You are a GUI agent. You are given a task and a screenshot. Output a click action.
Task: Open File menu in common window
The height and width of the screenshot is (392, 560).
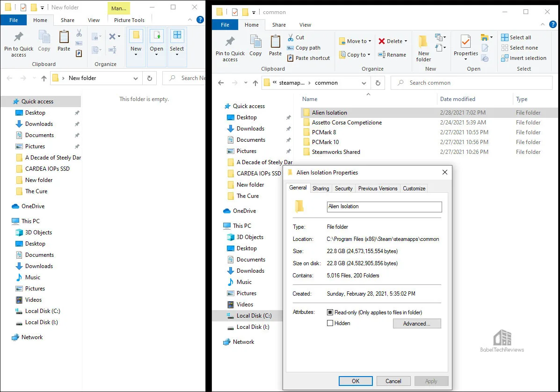[x=225, y=25]
